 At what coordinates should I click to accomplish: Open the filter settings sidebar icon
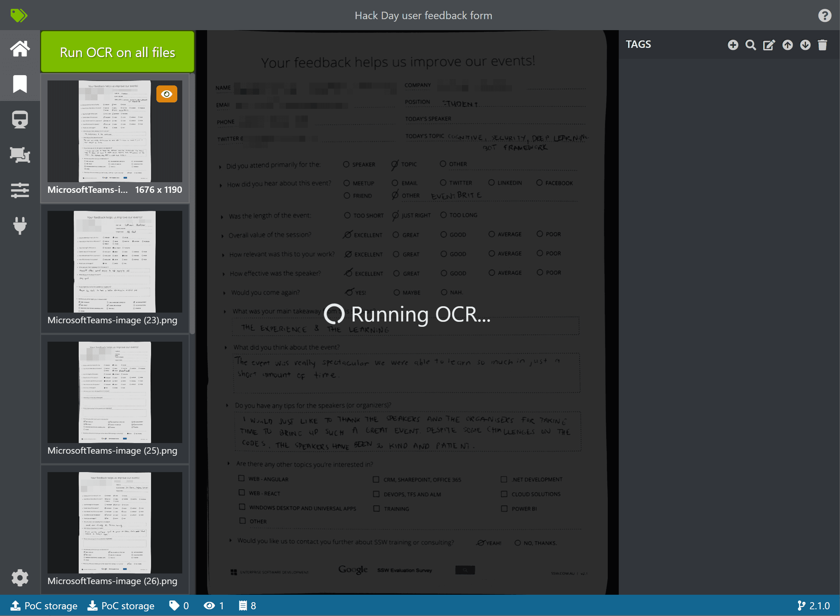20,191
